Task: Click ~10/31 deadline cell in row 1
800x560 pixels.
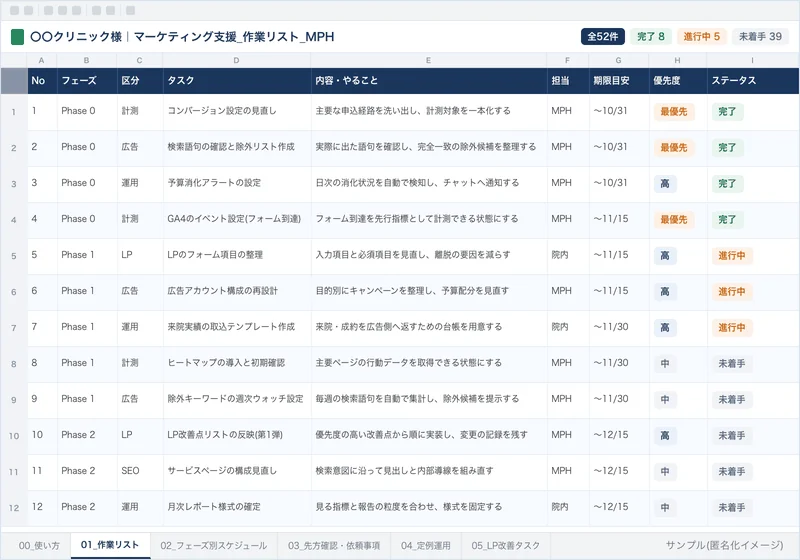Action: point(619,111)
